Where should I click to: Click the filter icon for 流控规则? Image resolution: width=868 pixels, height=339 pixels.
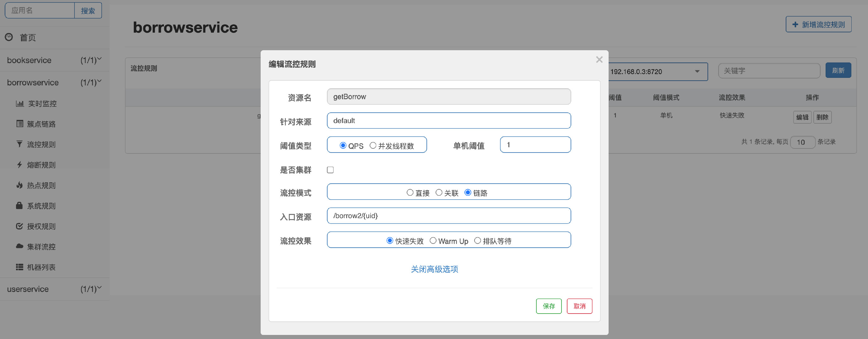19,144
